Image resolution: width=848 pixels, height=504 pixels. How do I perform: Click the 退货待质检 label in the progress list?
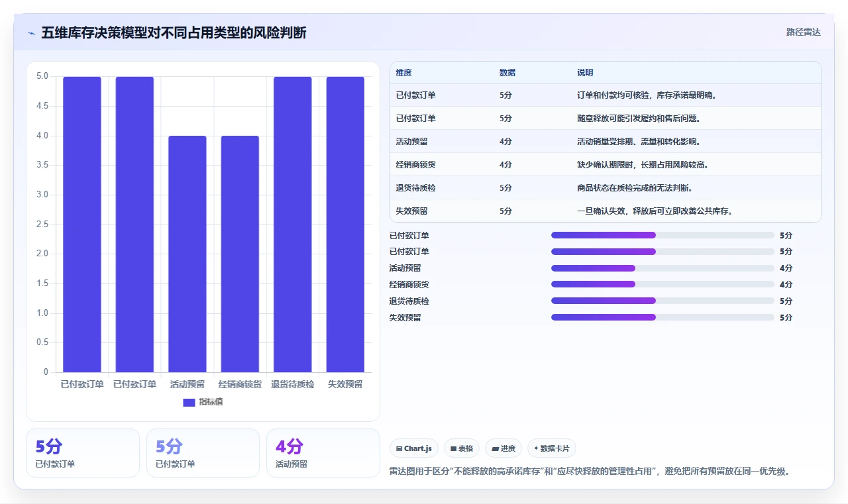tap(409, 301)
